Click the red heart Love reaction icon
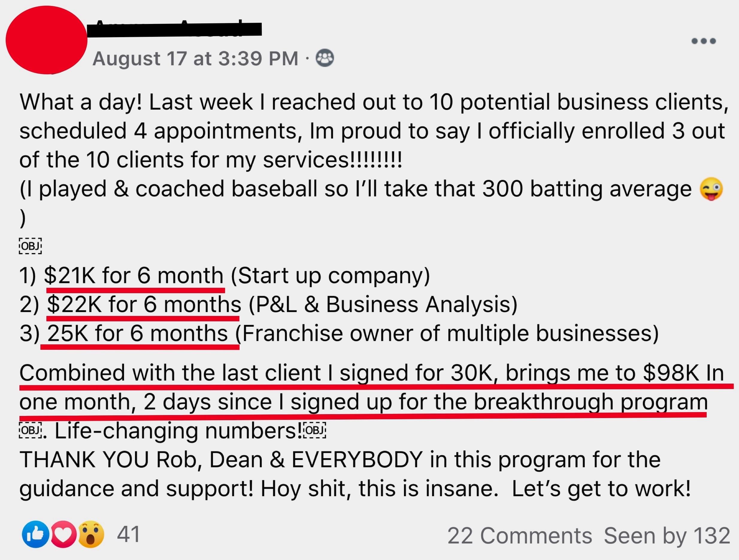The image size is (739, 560). pos(63,534)
